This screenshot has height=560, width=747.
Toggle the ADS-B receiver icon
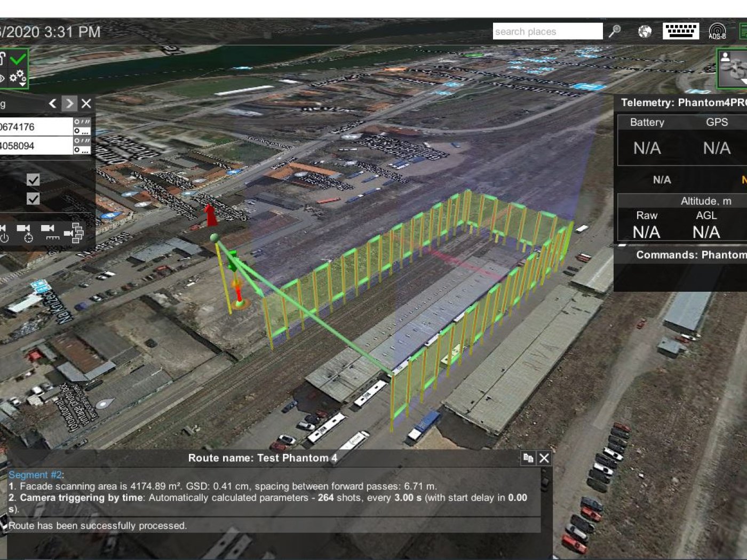(x=717, y=31)
